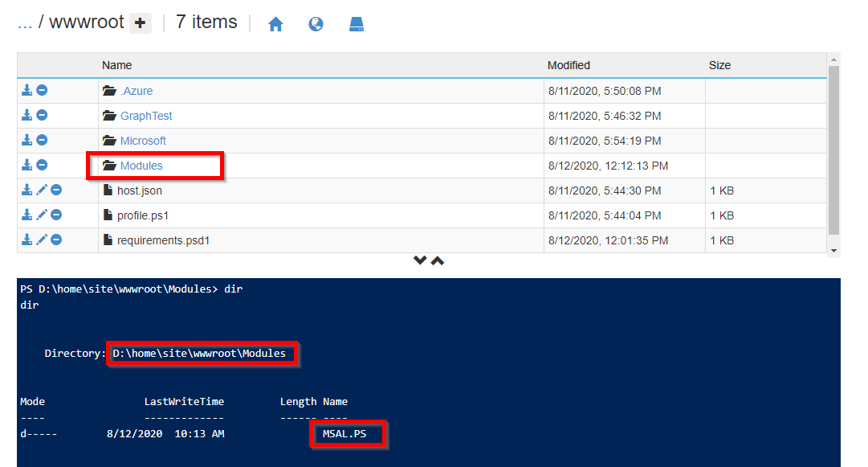Create a new item with the plus icon
Viewport: 868px width, 467px height.
[141, 23]
